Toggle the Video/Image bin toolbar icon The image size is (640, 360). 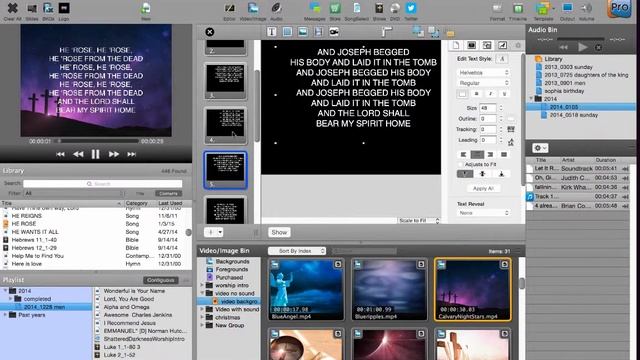[x=253, y=8]
